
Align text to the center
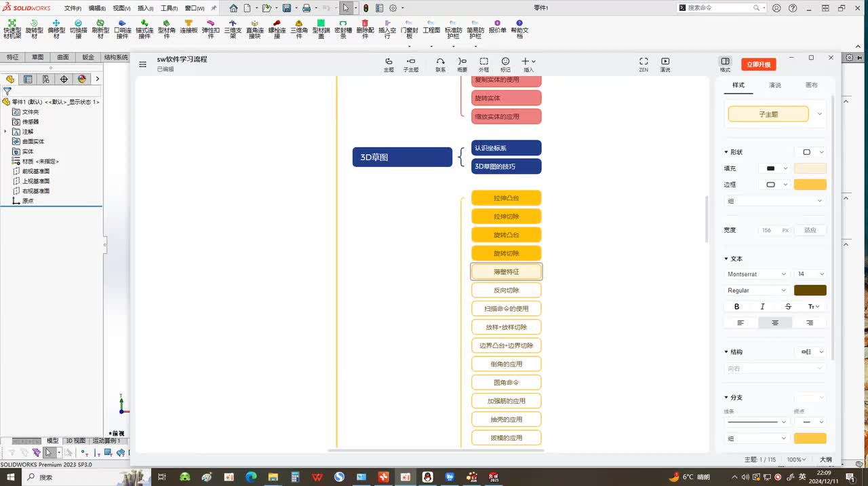pos(775,323)
